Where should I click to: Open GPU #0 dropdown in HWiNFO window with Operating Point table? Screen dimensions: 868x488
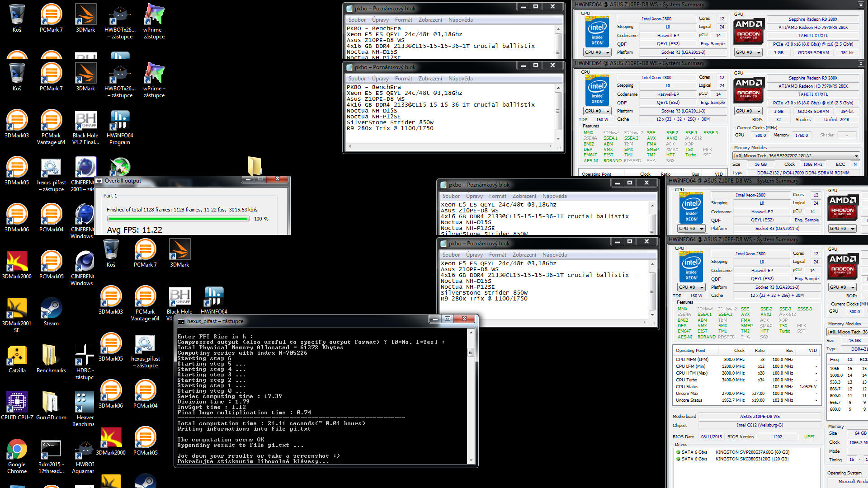tap(843, 287)
